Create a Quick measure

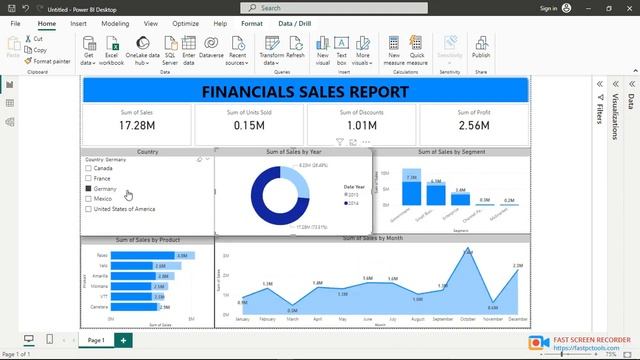tap(417, 51)
